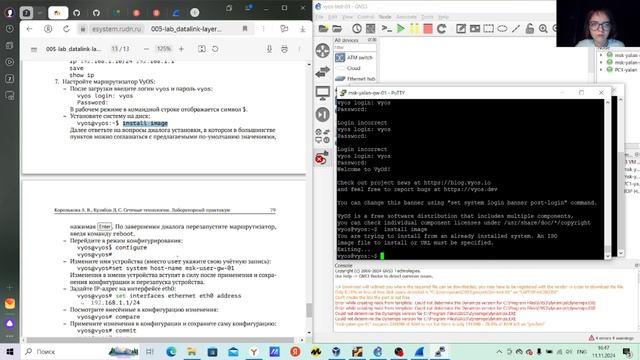Browse switches in GNS3 device dock
This screenshot has width=640, height=360.
[322, 72]
